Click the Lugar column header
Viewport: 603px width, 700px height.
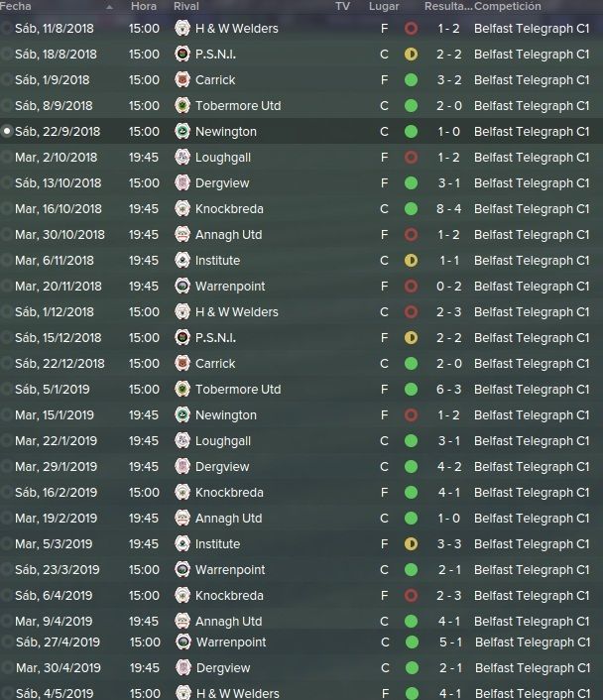(x=384, y=6)
